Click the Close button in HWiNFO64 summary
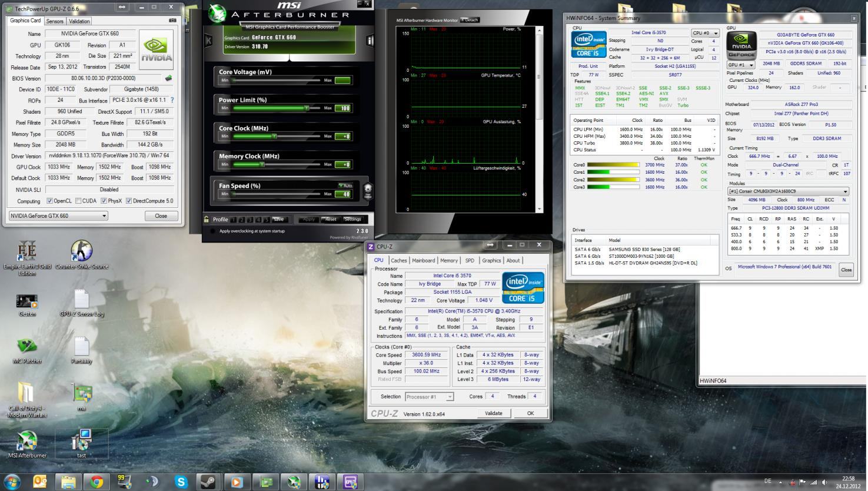Viewport: 868px width, 491px height. click(x=846, y=270)
